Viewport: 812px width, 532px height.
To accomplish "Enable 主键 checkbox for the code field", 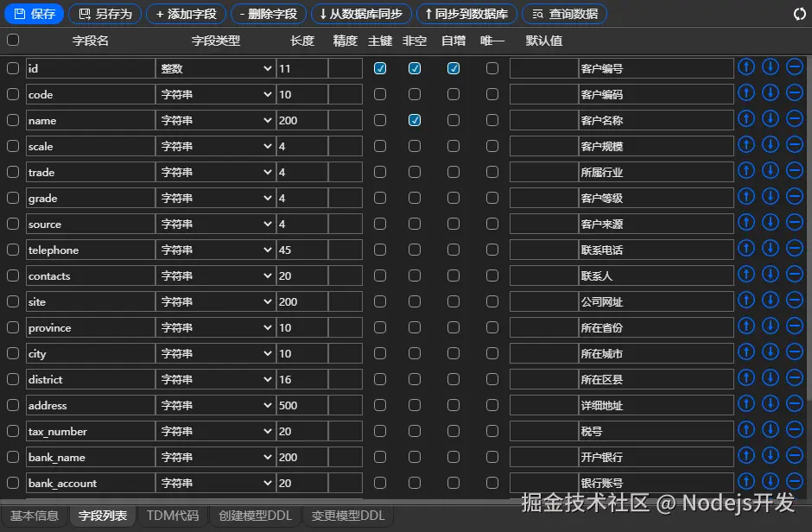I will click(379, 93).
